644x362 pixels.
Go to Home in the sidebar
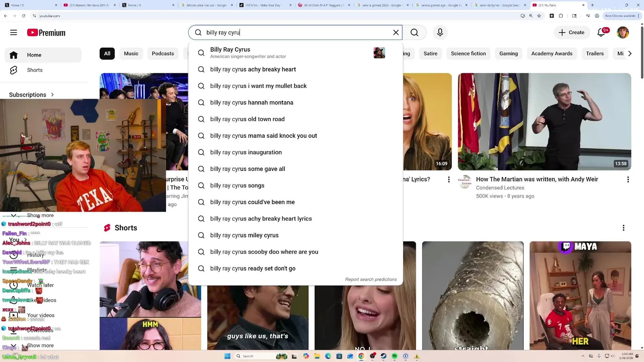pos(43,55)
